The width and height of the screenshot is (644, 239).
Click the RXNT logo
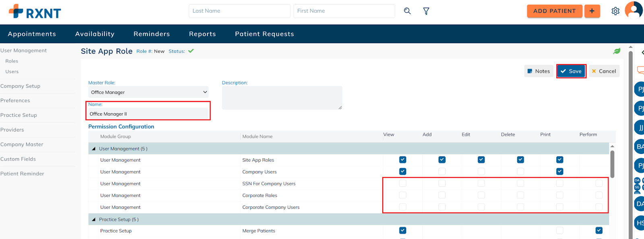[x=35, y=12]
